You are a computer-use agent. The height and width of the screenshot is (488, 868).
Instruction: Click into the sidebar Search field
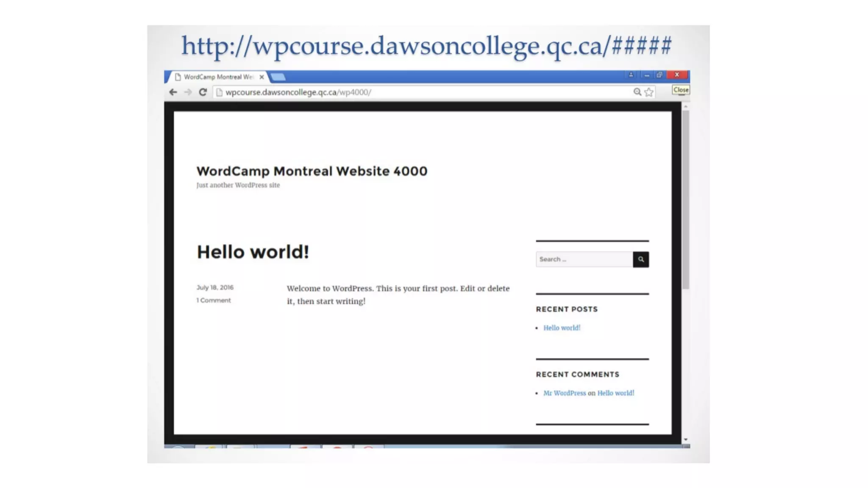[x=584, y=259]
